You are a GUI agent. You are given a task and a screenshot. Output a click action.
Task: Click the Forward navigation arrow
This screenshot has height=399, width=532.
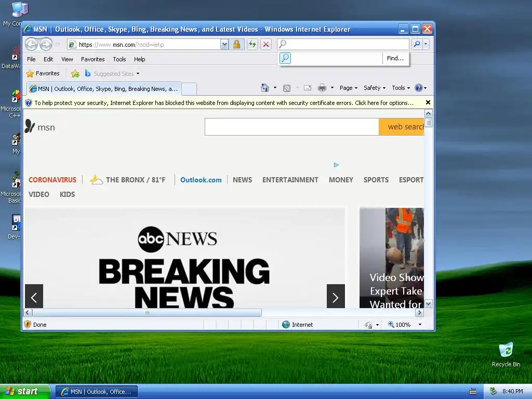(46, 44)
